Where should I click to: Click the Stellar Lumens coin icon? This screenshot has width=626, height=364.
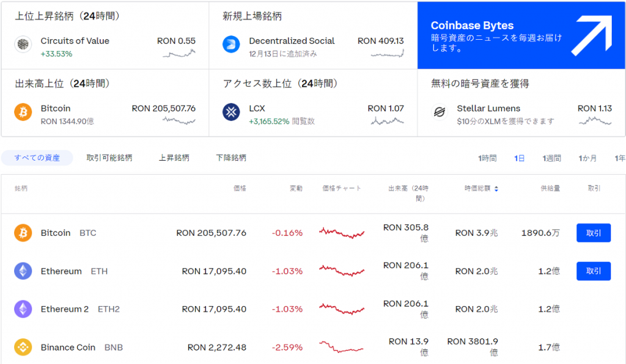coord(440,112)
